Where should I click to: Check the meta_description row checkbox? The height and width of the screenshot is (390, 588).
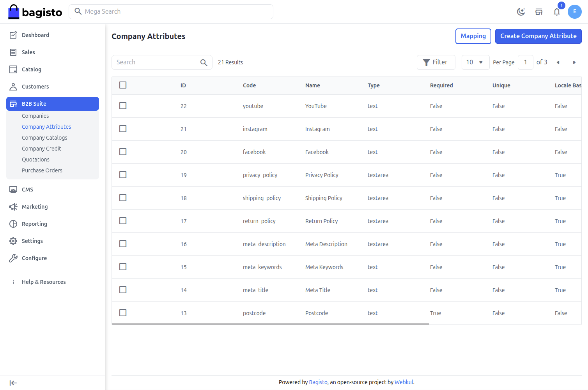123,244
